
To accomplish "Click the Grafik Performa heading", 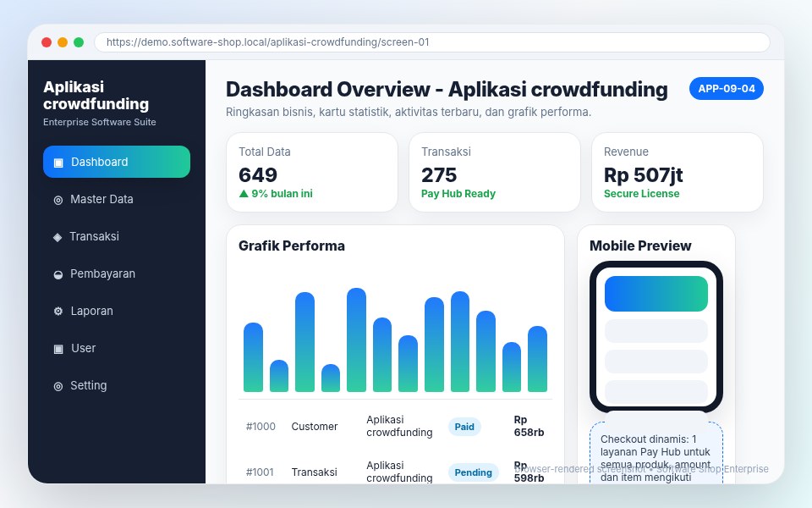I will 292,246.
